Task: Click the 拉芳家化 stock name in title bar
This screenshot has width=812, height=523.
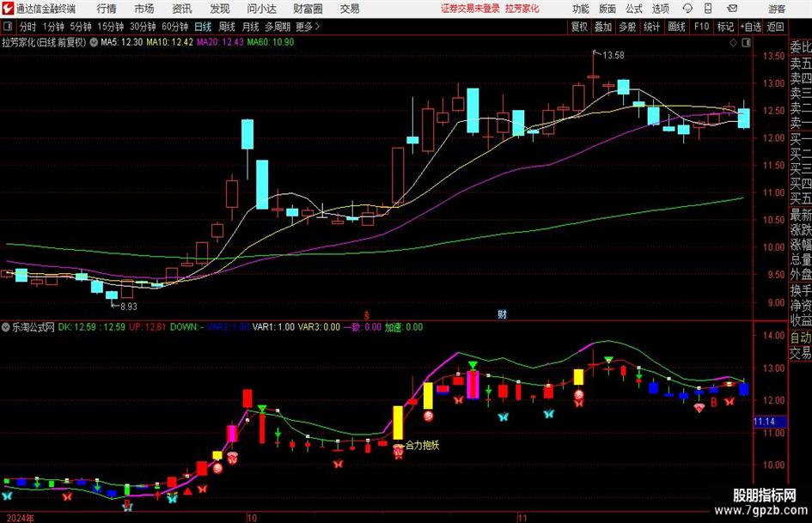Action: pyautogui.click(x=522, y=9)
